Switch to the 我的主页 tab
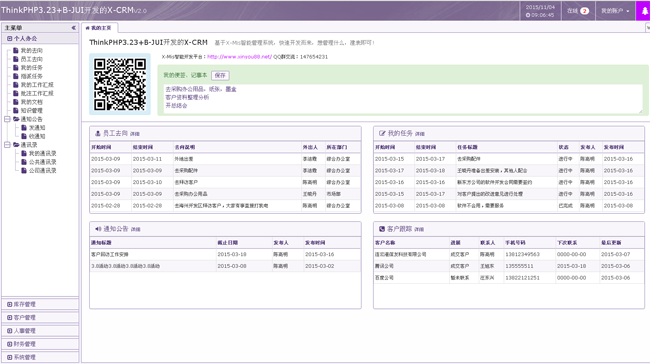Viewport: 650px width, 364px height. 100,28
